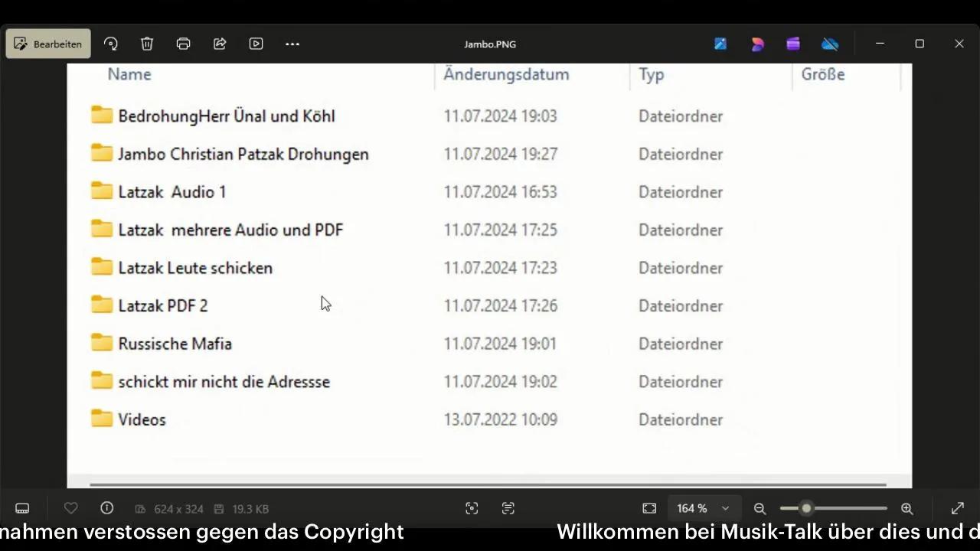The width and height of the screenshot is (980, 551).
Task: Click the date 11.07.2024 16:53
Action: pyautogui.click(x=501, y=192)
